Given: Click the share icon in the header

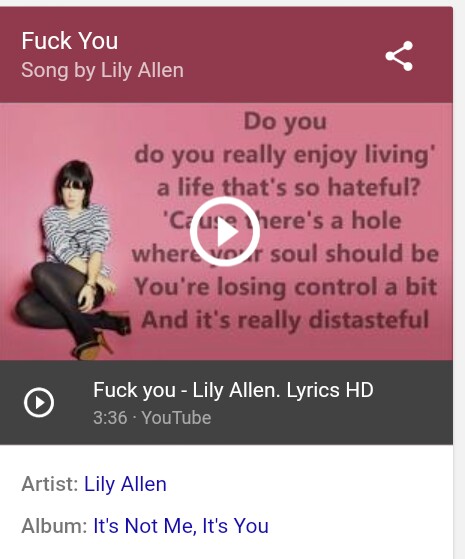Looking at the screenshot, I should 399,56.
